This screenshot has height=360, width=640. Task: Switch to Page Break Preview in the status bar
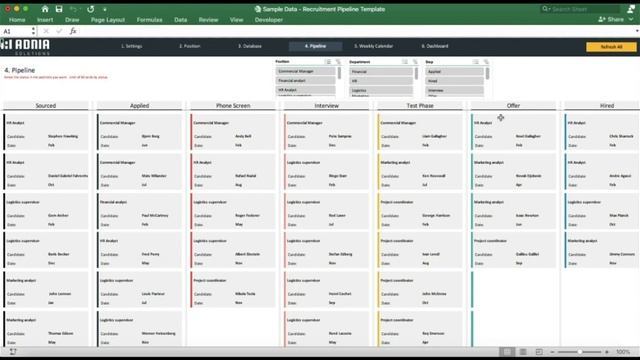[539, 352]
